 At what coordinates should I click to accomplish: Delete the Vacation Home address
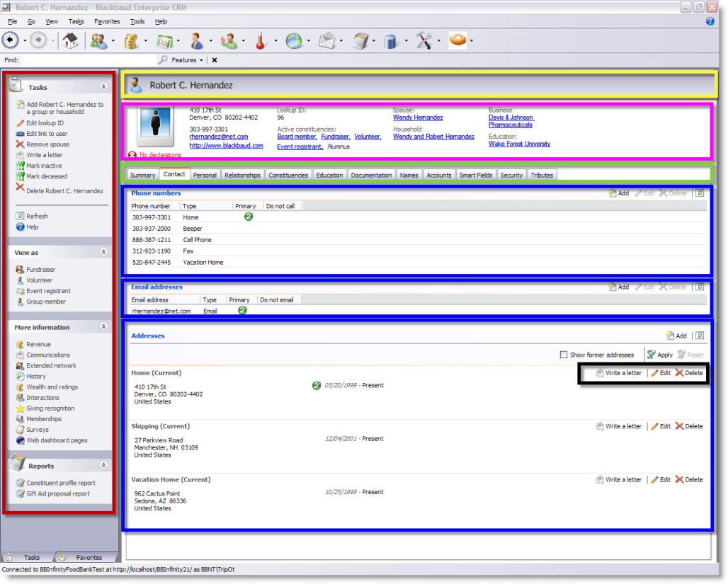[x=689, y=479]
